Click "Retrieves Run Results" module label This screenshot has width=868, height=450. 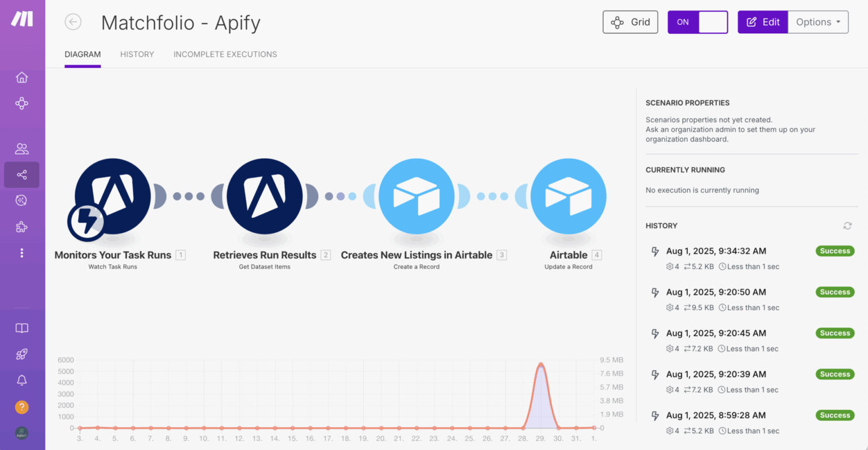[264, 255]
